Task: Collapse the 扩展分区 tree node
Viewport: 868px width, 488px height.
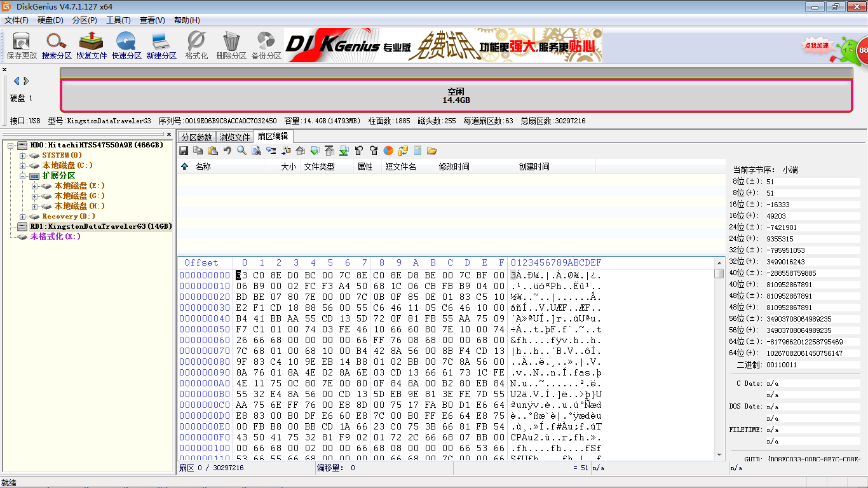Action: click(x=23, y=175)
